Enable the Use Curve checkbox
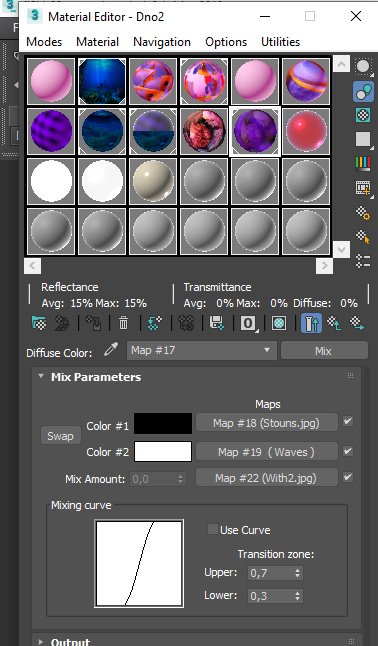Image resolution: width=378 pixels, height=646 pixels. pyautogui.click(x=213, y=529)
